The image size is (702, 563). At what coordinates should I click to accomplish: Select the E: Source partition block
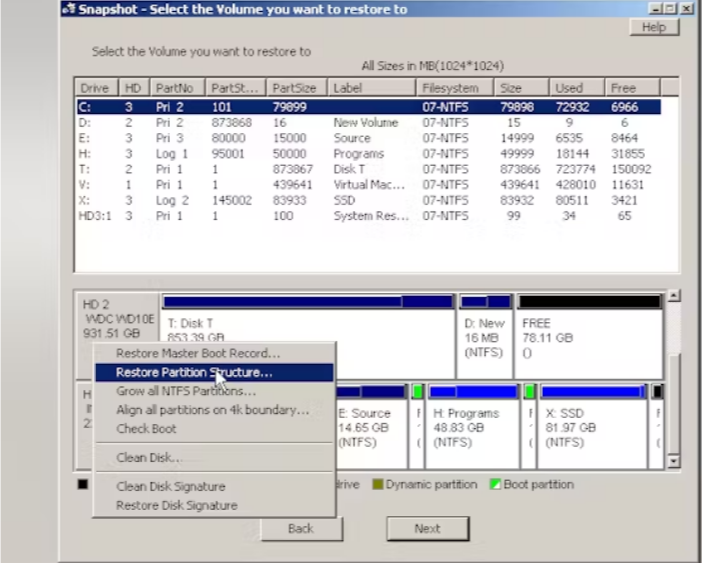[x=370, y=427]
